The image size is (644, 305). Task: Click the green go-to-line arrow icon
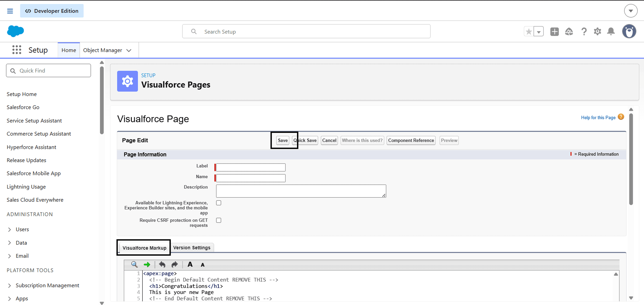(x=147, y=264)
